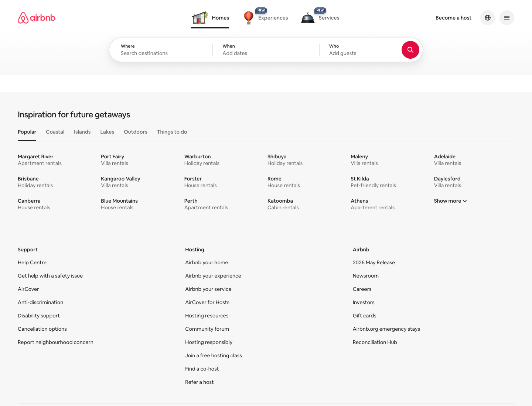
Task: Open Hosting responsibly link
Action: [209, 342]
